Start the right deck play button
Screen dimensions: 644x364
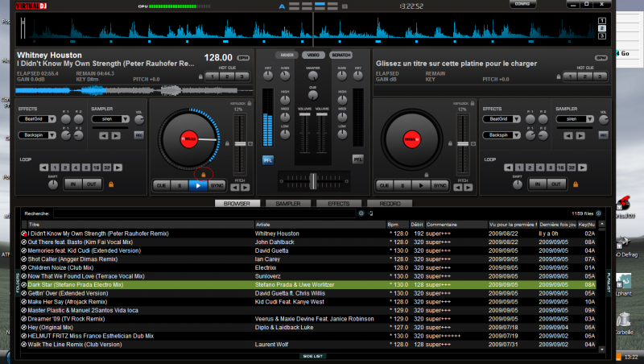(x=421, y=186)
